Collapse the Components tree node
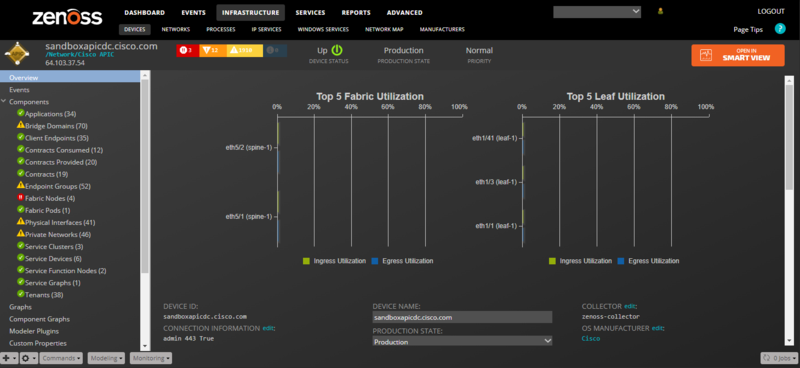This screenshot has width=800, height=368. click(x=4, y=102)
